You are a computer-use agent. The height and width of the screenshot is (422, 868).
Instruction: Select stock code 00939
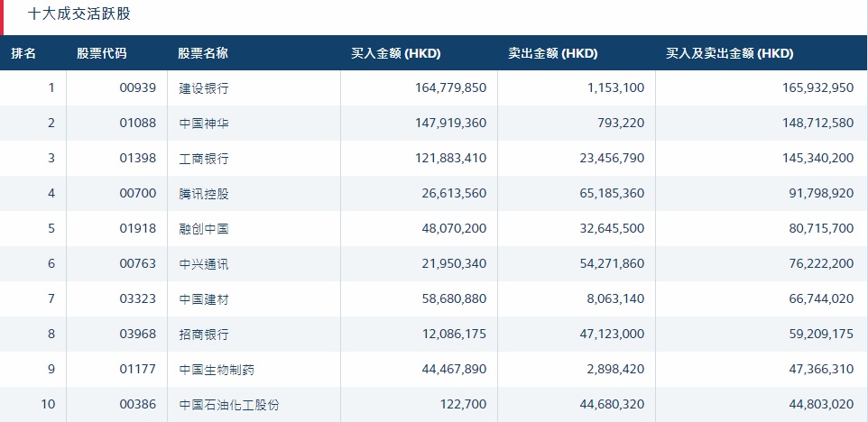coord(138,88)
